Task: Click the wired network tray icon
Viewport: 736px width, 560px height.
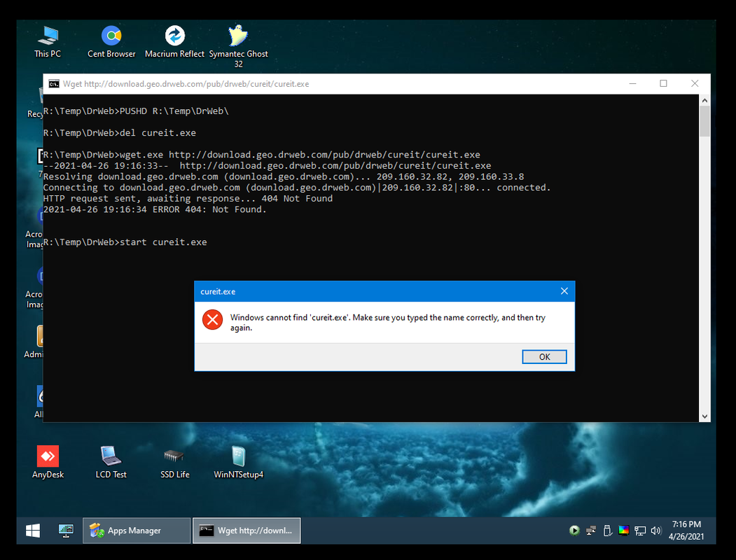Action: [640, 531]
